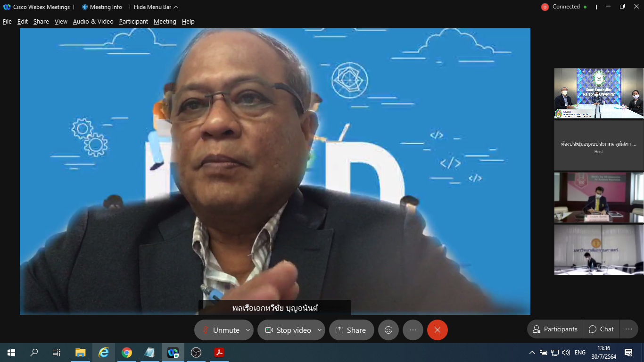Open the more options ellipsis button
The image size is (644, 362).
pos(413,330)
